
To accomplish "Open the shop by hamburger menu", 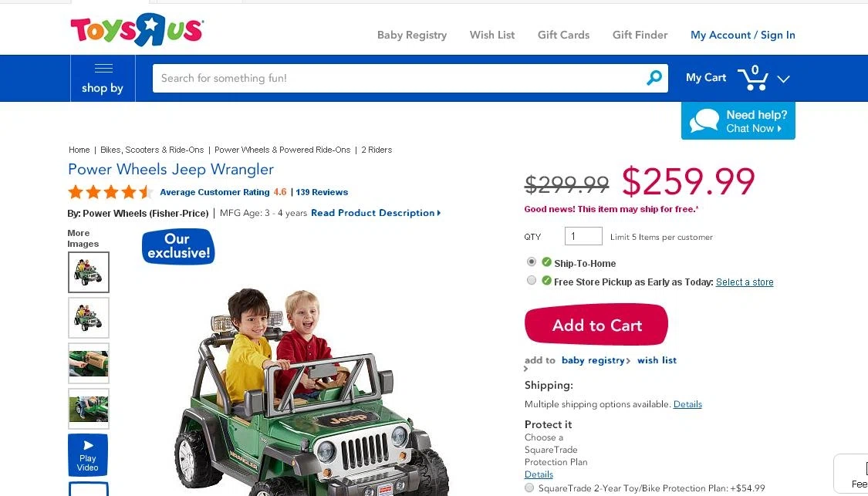I will point(103,78).
